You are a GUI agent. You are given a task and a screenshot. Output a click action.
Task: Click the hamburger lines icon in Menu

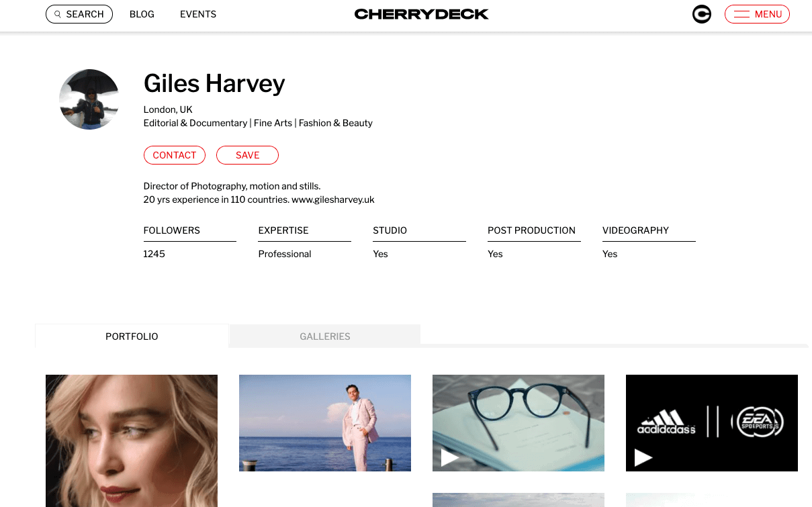pos(741,14)
